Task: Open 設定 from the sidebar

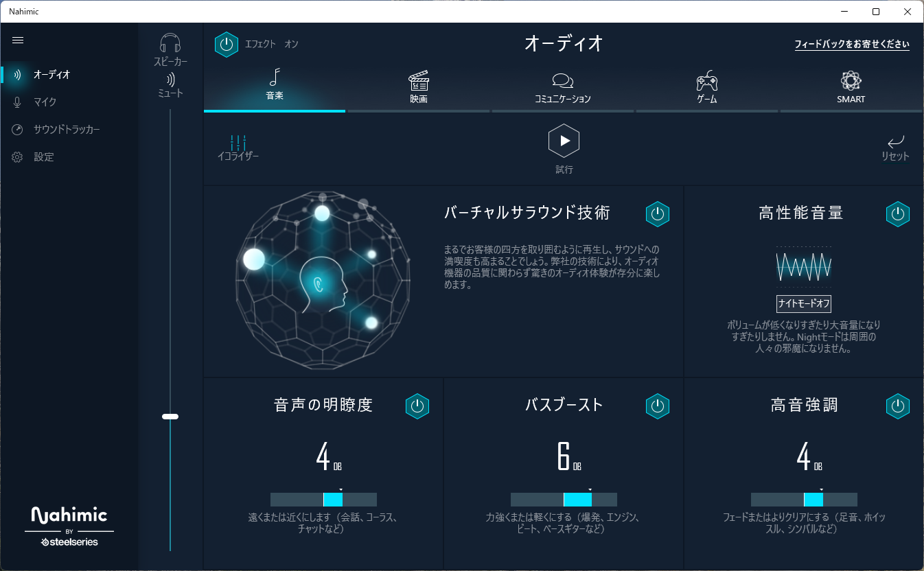Action: point(69,157)
